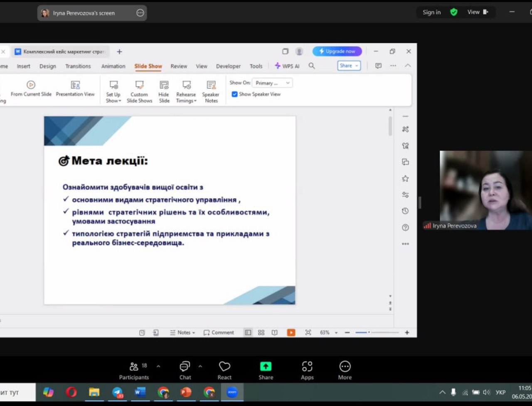Click the УКР language indicator

[501, 392]
